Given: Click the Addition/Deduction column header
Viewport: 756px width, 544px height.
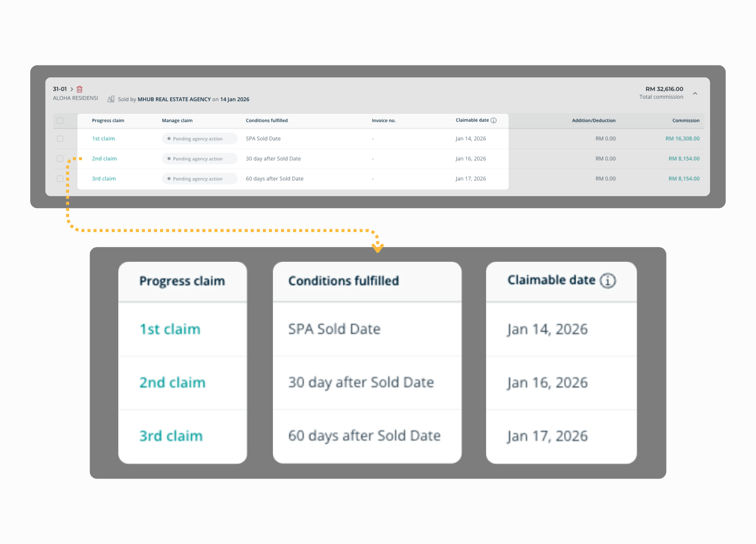Looking at the screenshot, I should tap(593, 121).
